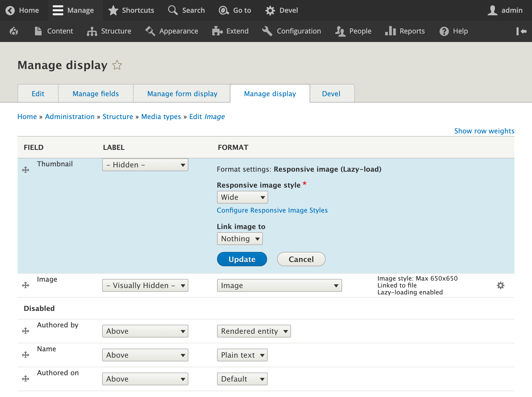Select the Manage fields tab

(95, 94)
